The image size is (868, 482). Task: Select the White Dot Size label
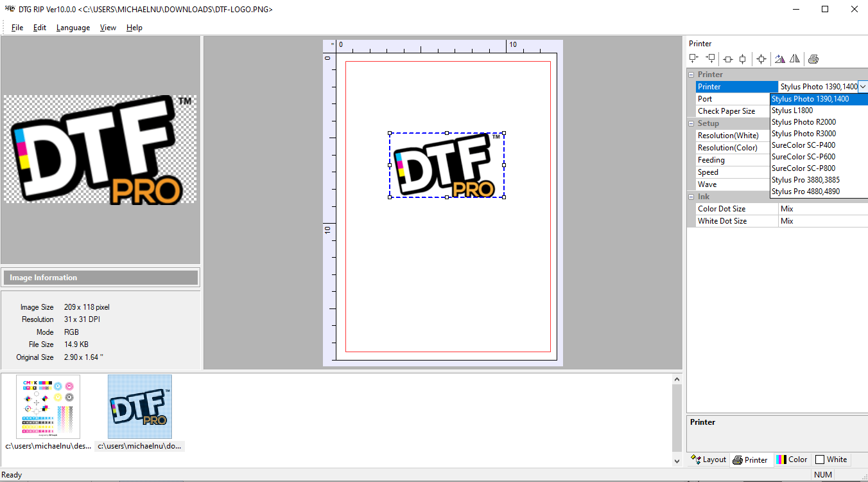[722, 221]
